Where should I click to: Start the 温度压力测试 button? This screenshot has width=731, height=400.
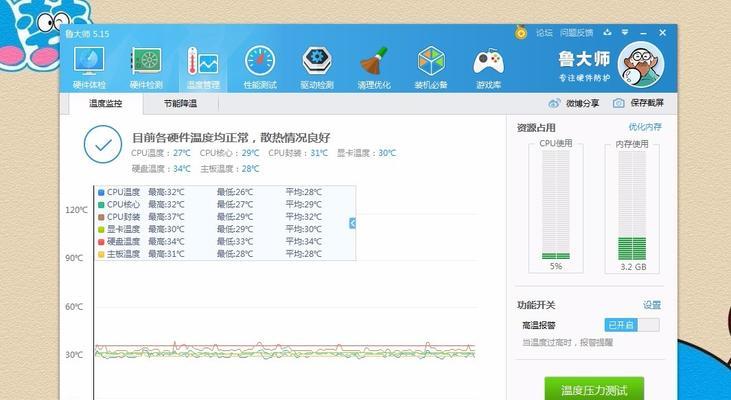[594, 389]
